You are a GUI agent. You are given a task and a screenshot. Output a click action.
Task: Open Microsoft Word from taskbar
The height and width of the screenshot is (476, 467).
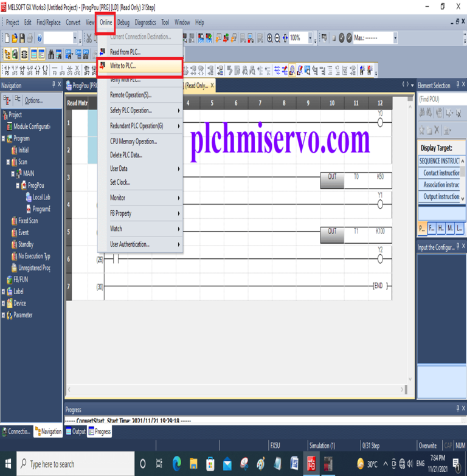[294, 464]
